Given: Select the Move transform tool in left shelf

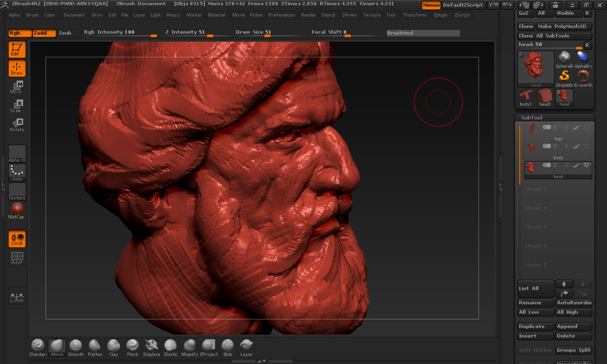Looking at the screenshot, I should 17,87.
